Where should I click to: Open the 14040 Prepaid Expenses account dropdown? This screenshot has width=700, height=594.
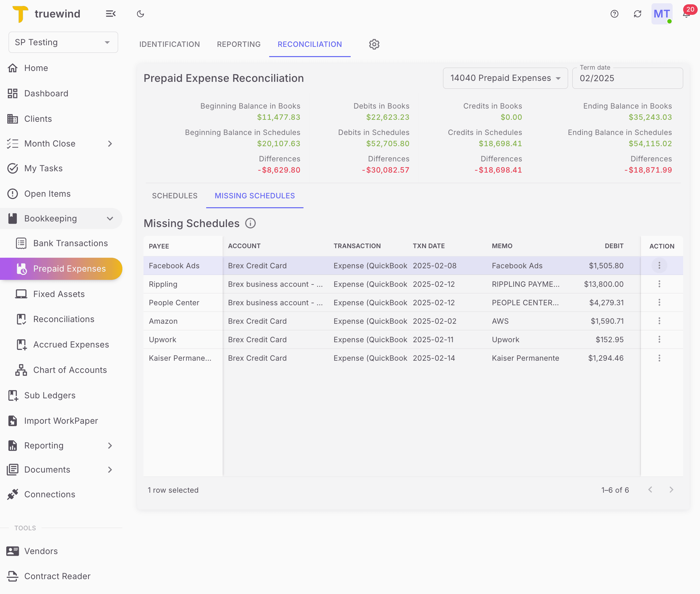[505, 78]
